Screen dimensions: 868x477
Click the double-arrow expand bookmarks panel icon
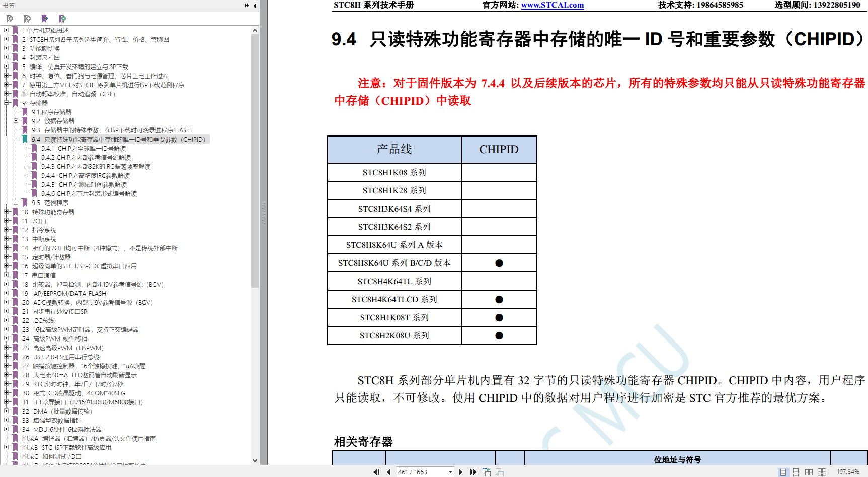point(247,6)
